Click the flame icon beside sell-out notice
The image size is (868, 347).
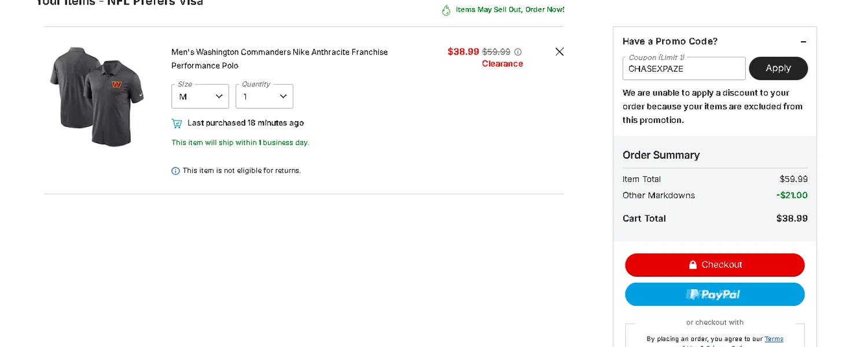click(x=446, y=10)
